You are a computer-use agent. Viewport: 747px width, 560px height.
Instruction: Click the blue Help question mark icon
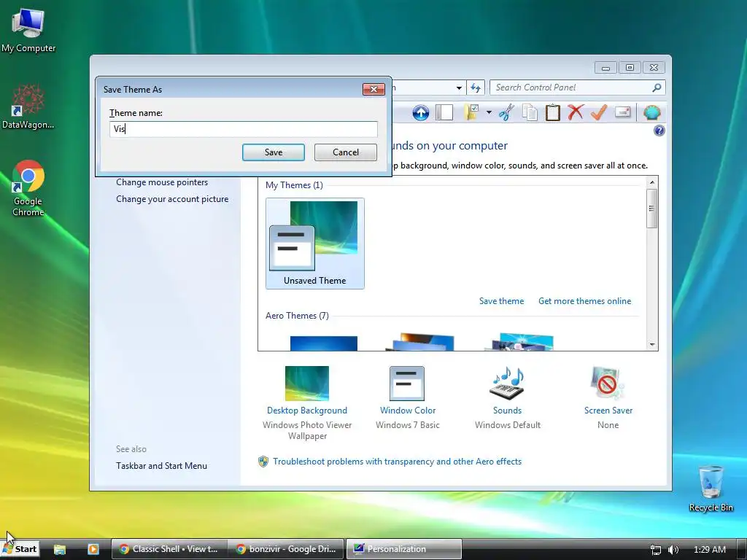tap(659, 131)
